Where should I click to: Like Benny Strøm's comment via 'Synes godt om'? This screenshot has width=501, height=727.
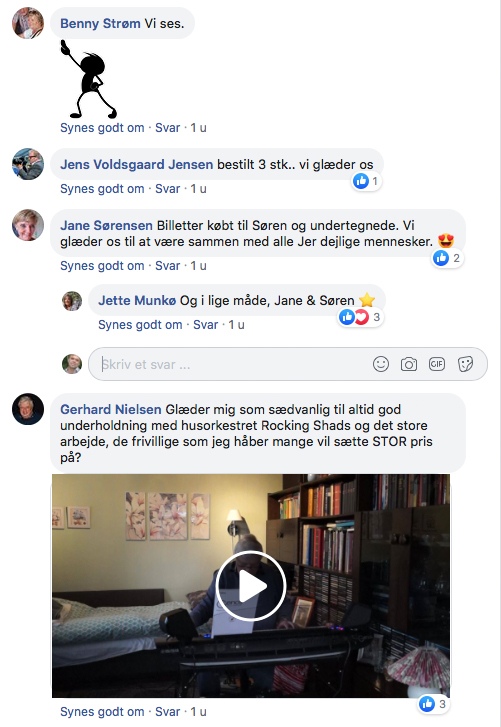102,128
